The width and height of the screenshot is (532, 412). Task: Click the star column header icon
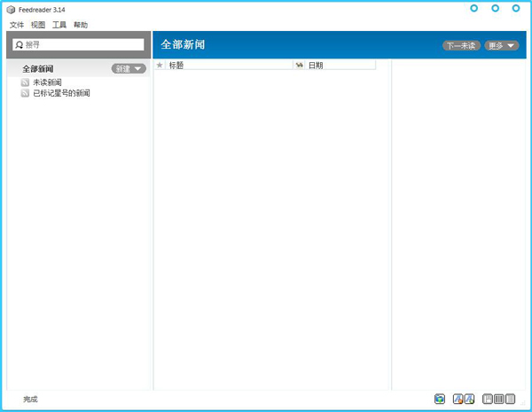coord(160,65)
